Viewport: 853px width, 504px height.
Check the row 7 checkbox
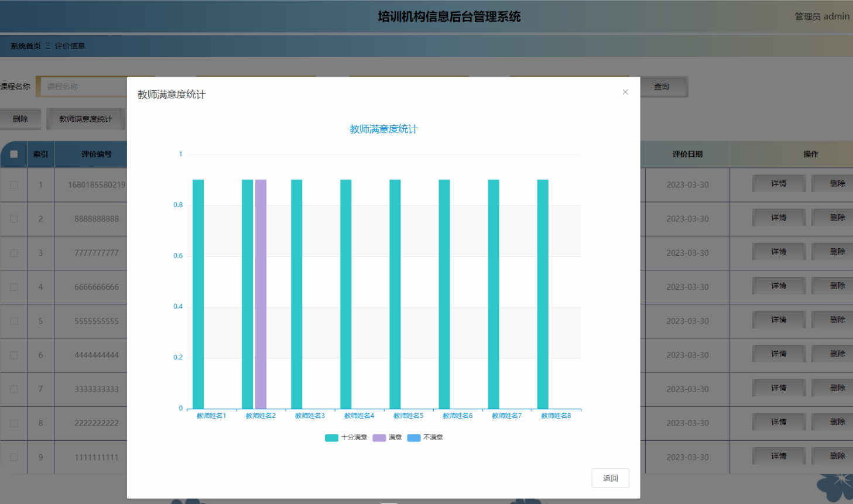pyautogui.click(x=13, y=389)
